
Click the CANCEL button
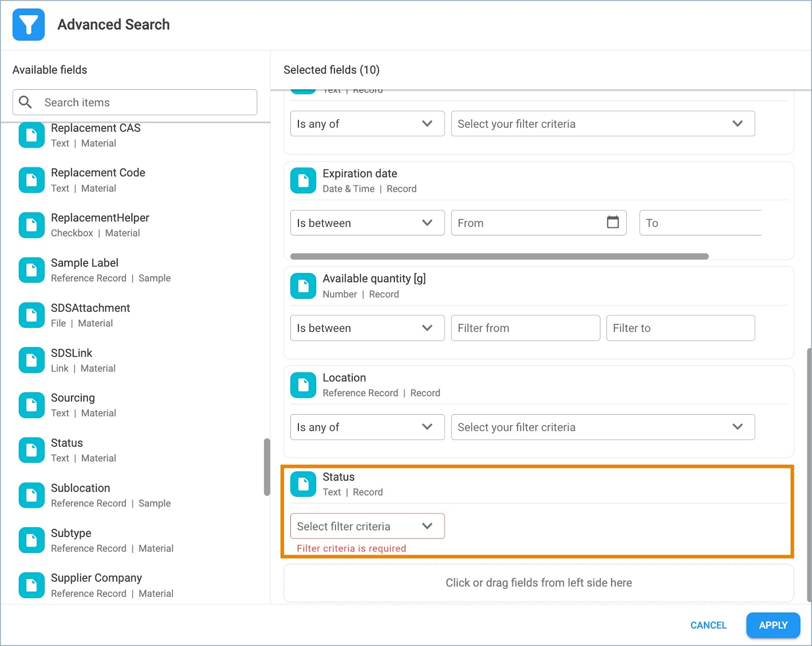pyautogui.click(x=708, y=625)
